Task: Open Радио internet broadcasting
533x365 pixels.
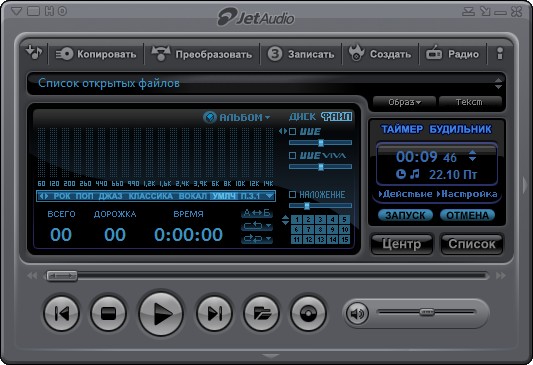Action: tap(452, 54)
